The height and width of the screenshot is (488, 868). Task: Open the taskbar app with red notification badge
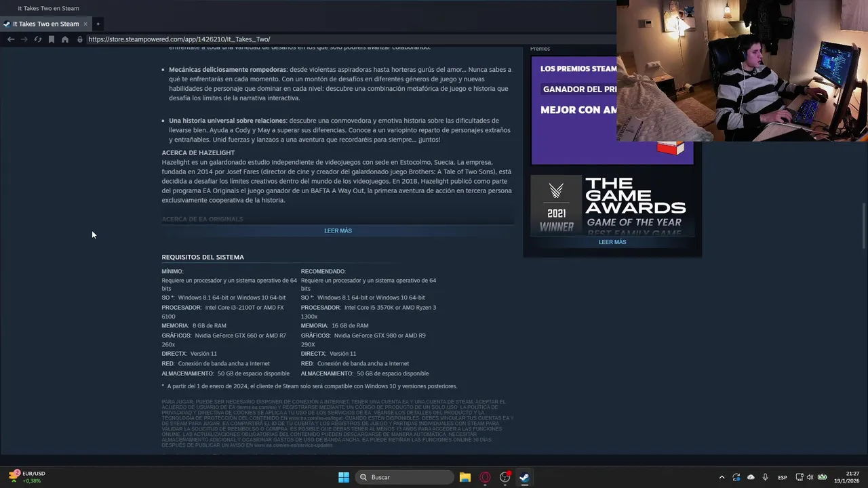(x=505, y=477)
